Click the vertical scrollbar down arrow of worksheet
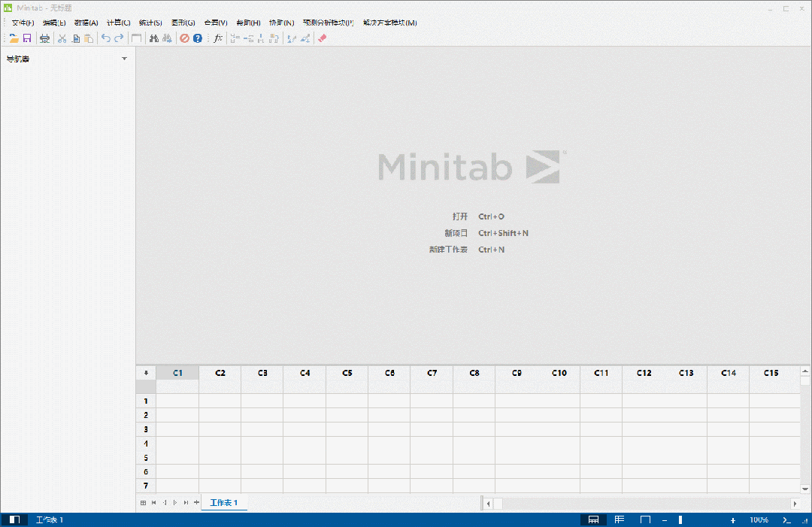Viewport: 812px width, 527px height. tap(805, 488)
